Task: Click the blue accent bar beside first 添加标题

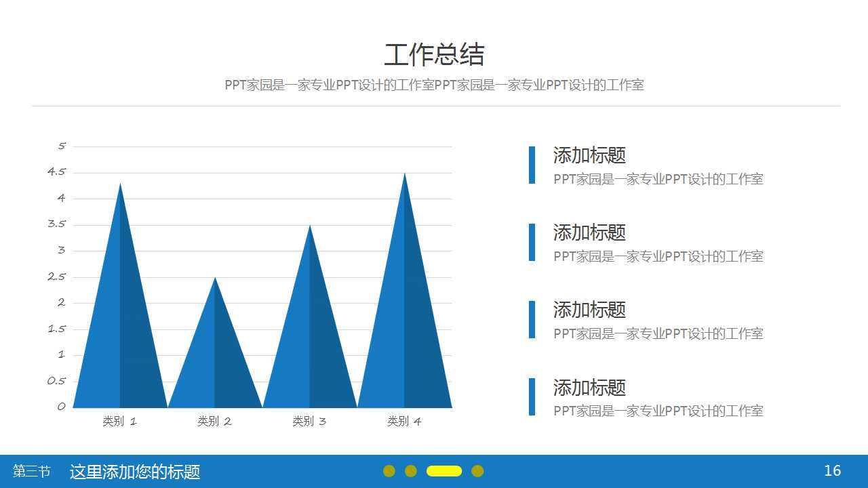Action: click(532, 166)
